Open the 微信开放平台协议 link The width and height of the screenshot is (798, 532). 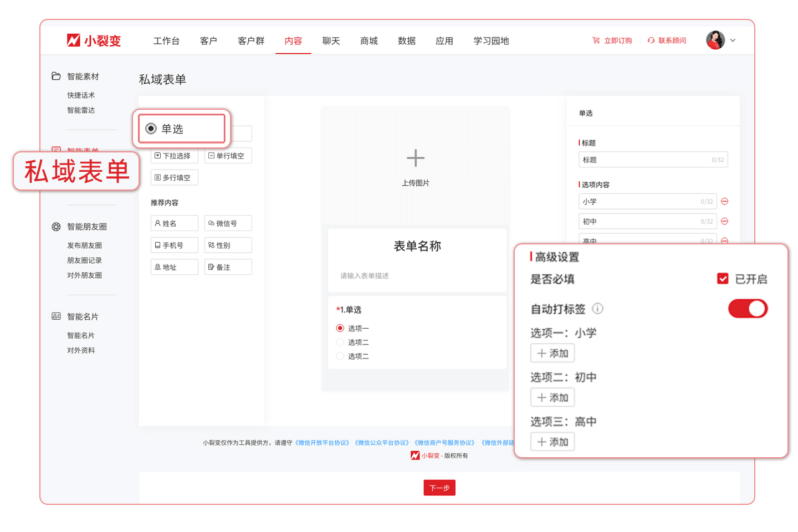(322, 443)
